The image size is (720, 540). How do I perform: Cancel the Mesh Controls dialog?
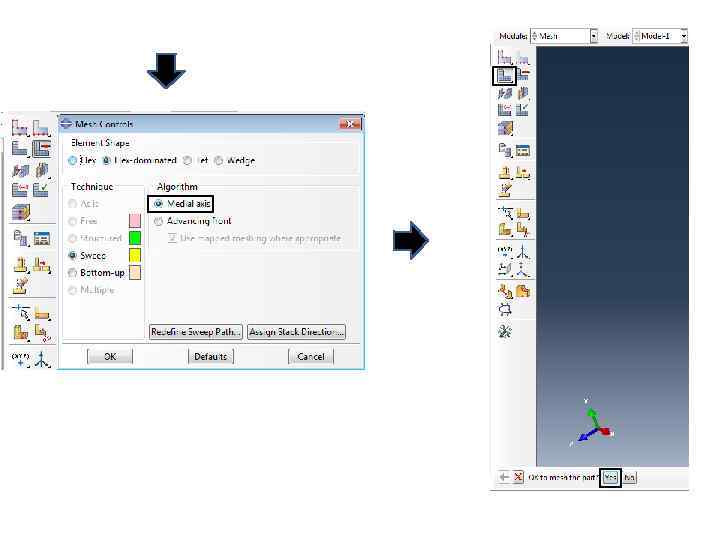[x=311, y=356]
